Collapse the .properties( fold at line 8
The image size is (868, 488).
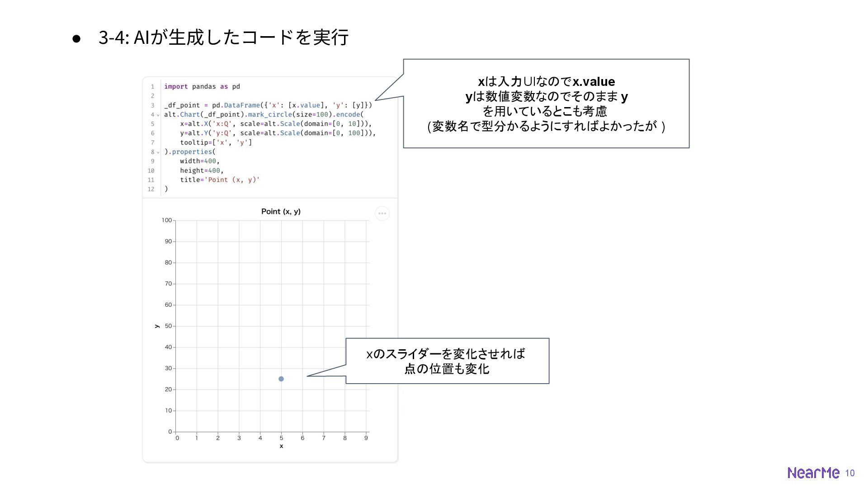pyautogui.click(x=158, y=152)
